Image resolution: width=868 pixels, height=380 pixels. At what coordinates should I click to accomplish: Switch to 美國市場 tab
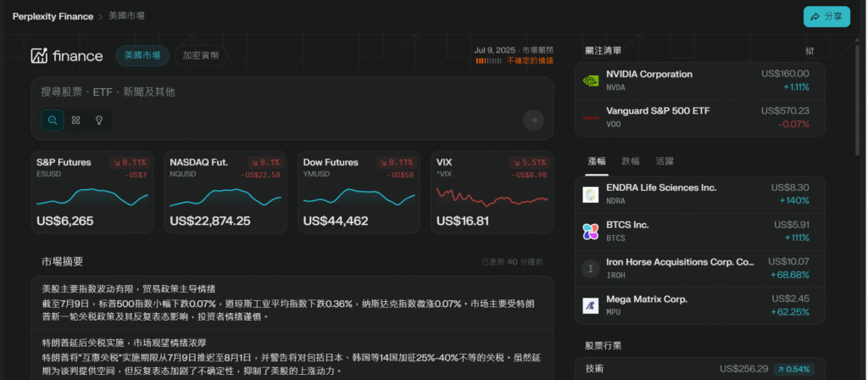pos(142,56)
